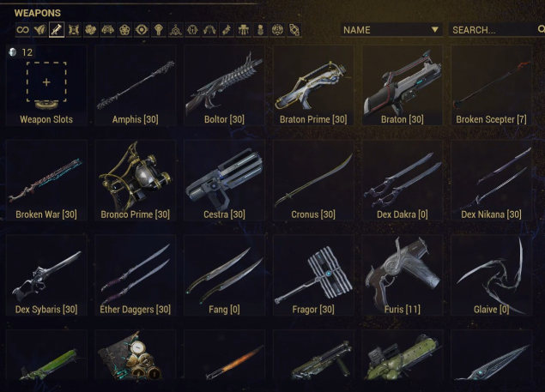Click the platinum currency icon beside 12

13,52
